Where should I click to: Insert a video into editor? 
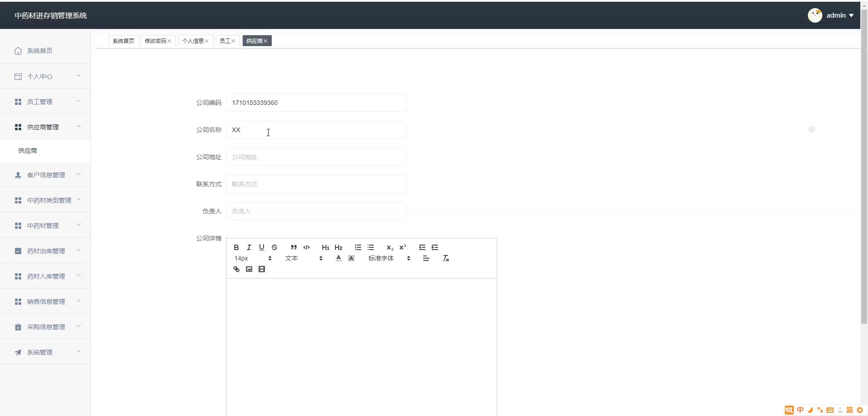click(261, 269)
